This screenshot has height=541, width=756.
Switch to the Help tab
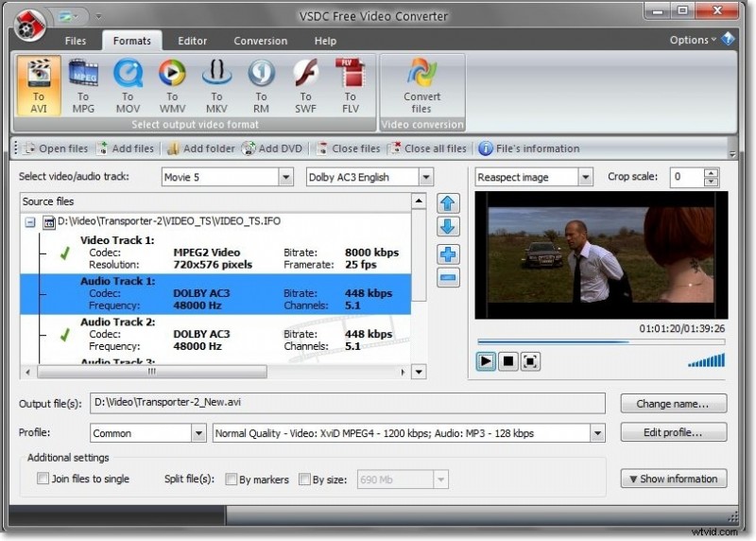pyautogui.click(x=325, y=41)
